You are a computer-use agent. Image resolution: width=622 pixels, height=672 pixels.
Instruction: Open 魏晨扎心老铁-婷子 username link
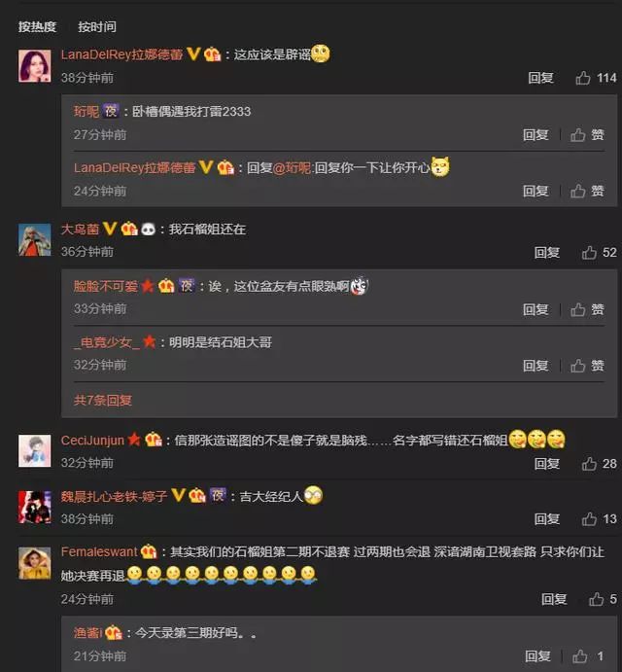[x=114, y=496]
